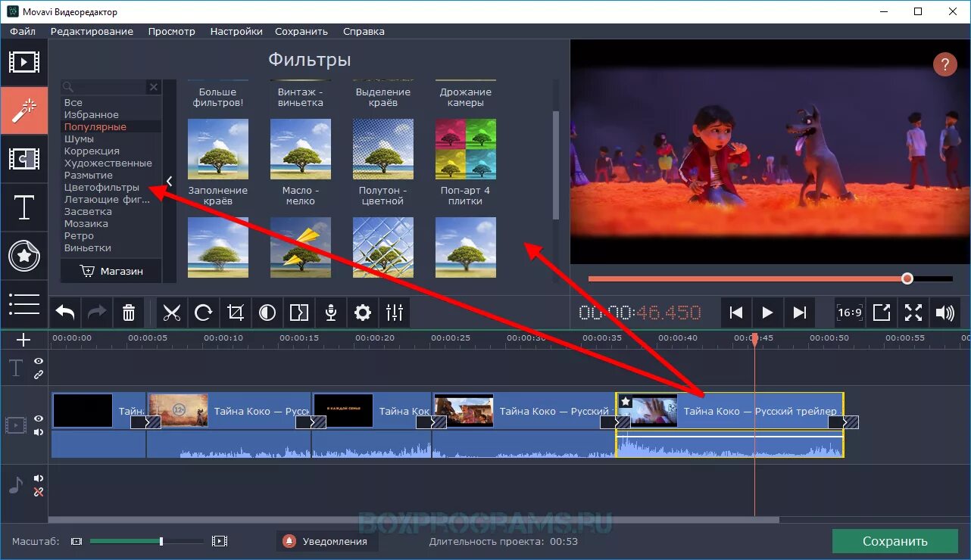Viewport: 971px width, 560px height.
Task: Select the Размытие category
Action: (89, 175)
